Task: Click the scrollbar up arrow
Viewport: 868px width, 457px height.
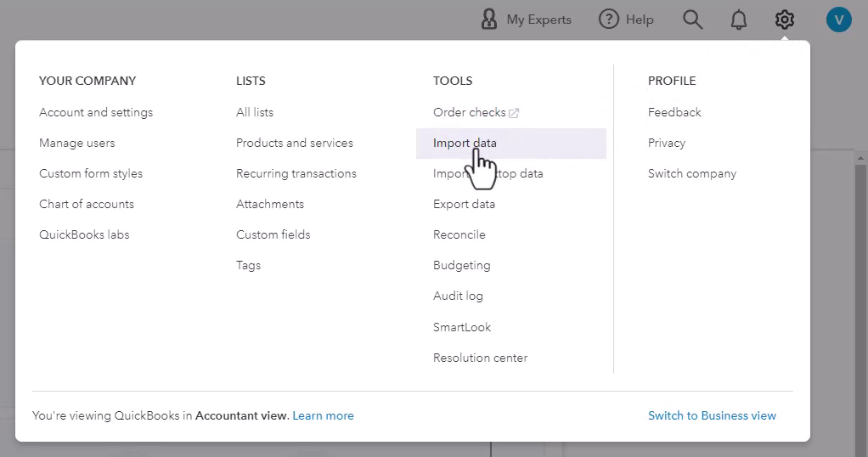Action: (x=860, y=159)
